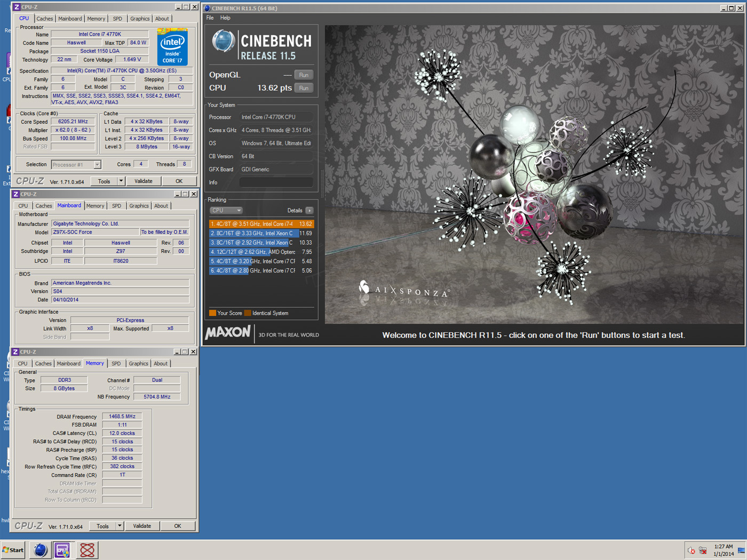
Task: Click the CPU-Z chip icon in the taskbar
Action: [x=62, y=550]
